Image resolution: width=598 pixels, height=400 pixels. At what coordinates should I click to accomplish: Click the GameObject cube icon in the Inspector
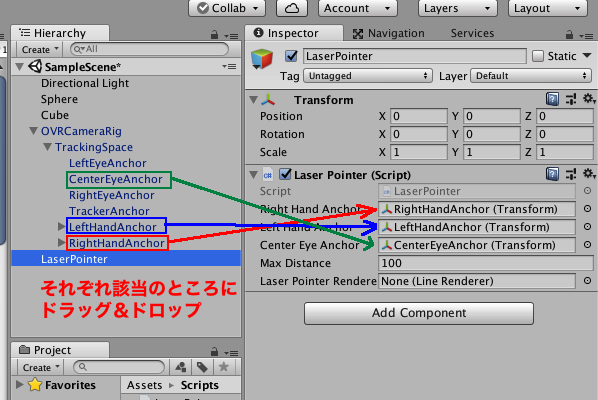262,59
